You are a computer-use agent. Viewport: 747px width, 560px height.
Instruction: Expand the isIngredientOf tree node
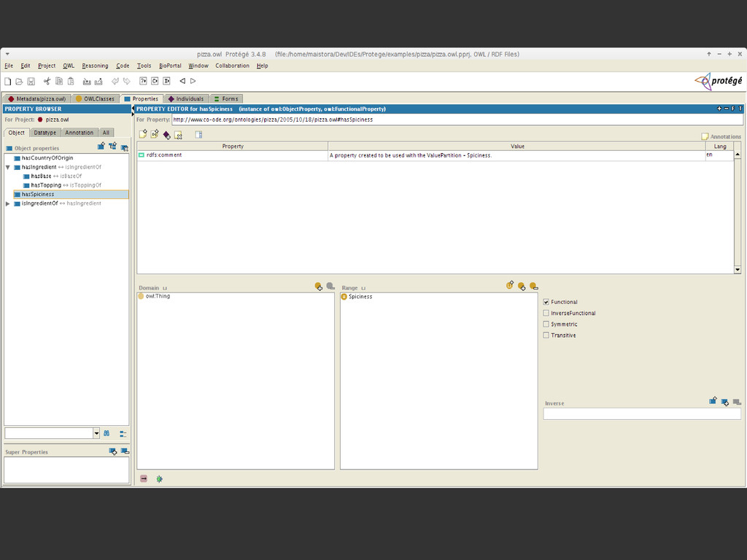pyautogui.click(x=7, y=203)
